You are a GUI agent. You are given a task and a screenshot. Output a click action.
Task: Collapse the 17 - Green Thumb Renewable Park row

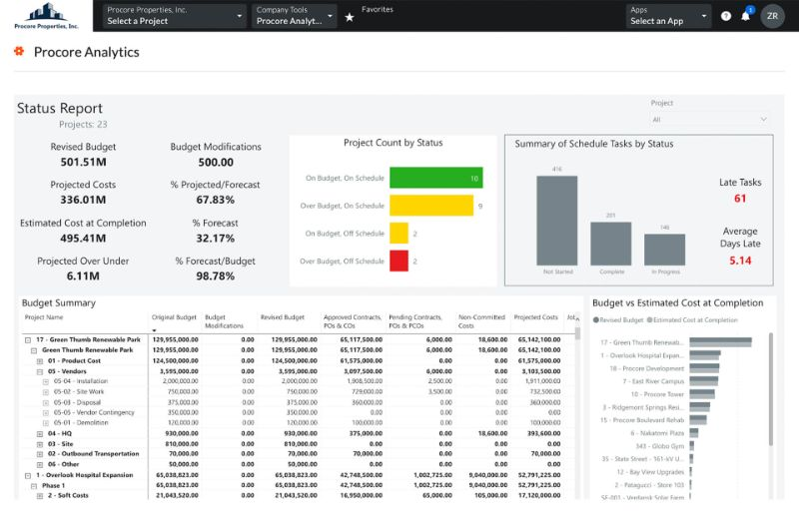tap(28, 339)
